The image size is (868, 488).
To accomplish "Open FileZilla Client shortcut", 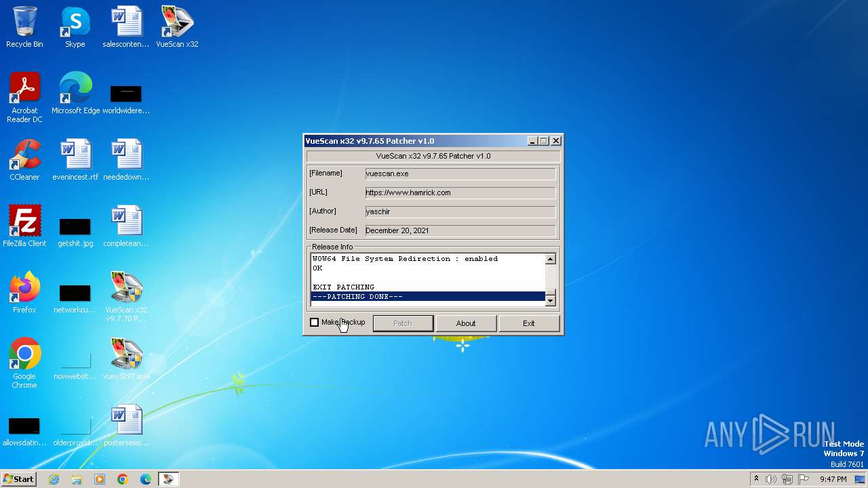I will [x=24, y=226].
